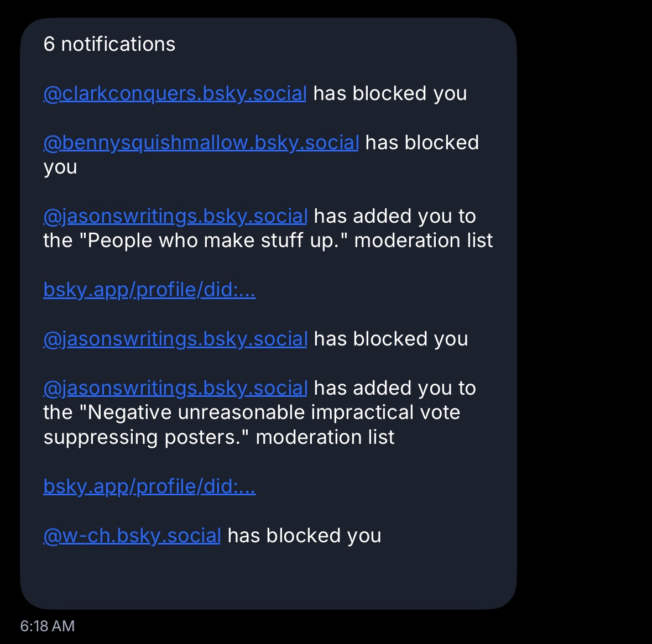
Task: Open the @clarkconquers.bsky.social profile link
Action: [175, 93]
